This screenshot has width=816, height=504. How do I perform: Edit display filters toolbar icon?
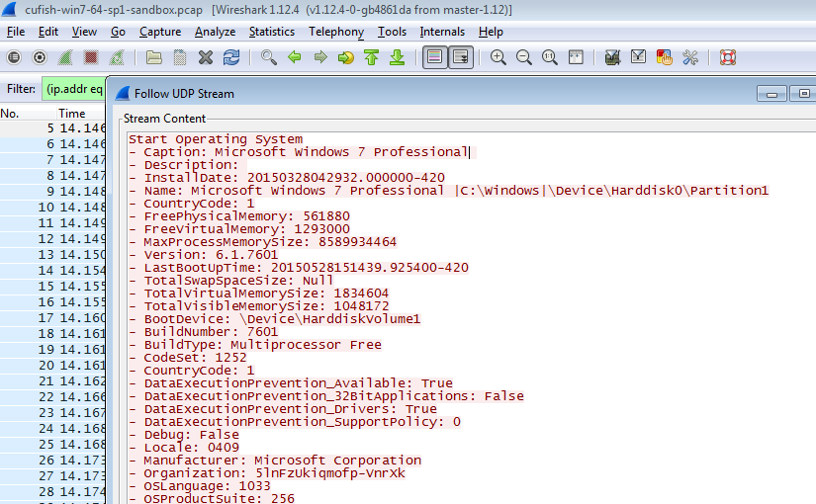coord(639,57)
